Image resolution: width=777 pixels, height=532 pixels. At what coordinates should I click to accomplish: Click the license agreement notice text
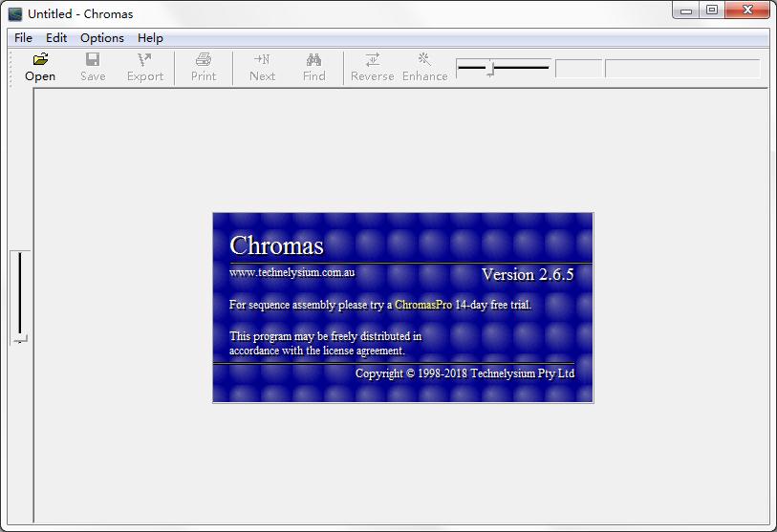(325, 343)
